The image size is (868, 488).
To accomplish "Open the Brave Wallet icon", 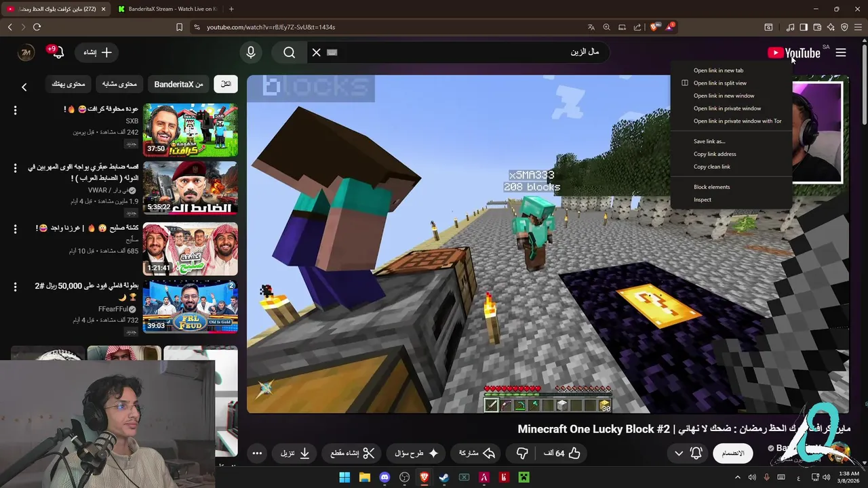I will (817, 27).
